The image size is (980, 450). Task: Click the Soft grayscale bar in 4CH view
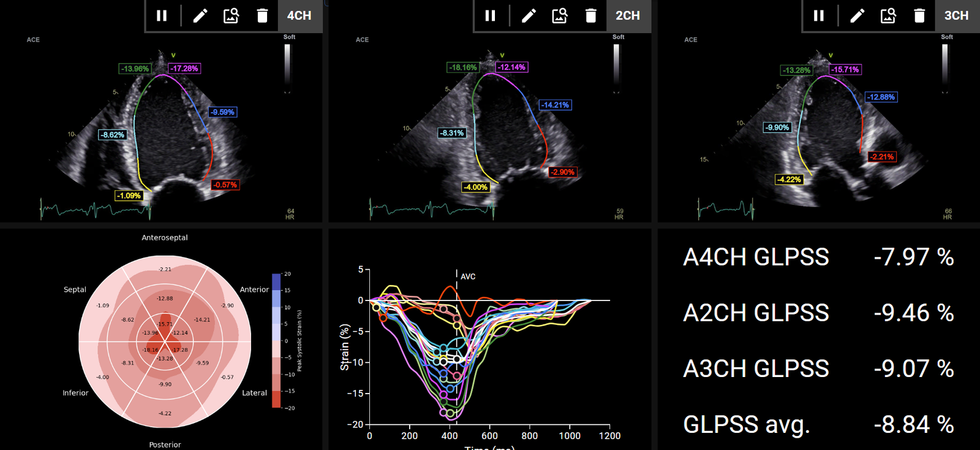(287, 64)
